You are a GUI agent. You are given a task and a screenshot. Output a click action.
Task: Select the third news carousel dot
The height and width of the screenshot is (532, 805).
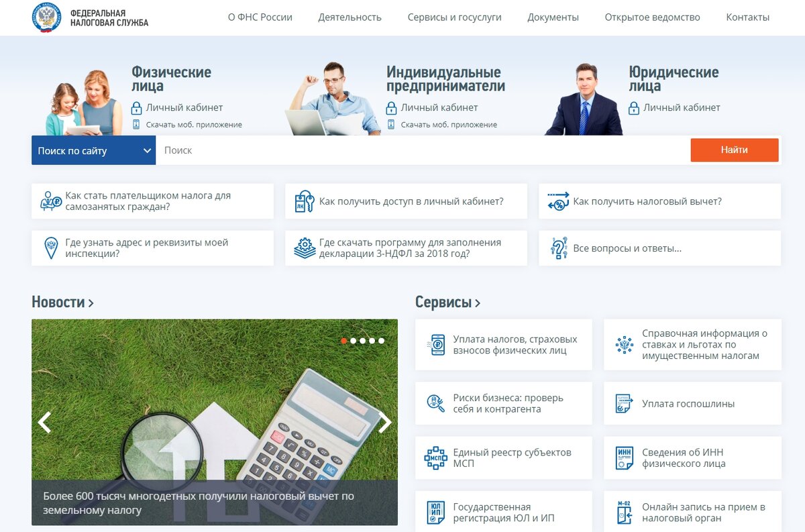[363, 341]
